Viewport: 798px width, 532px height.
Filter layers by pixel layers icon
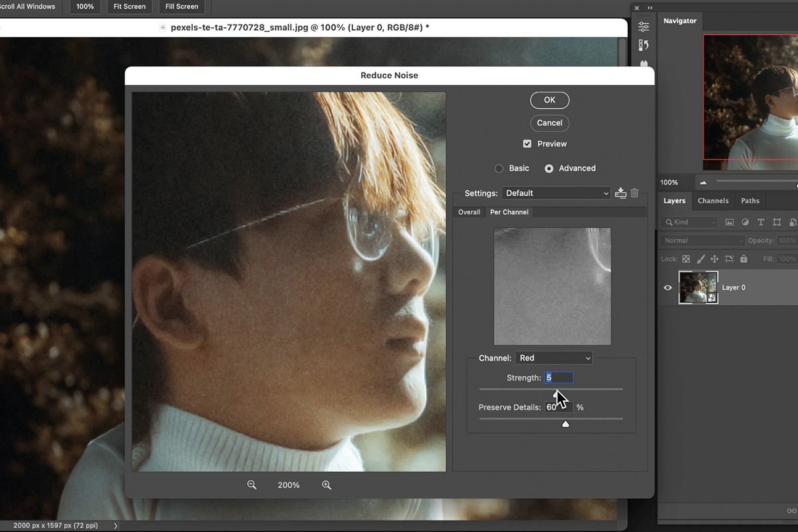coord(730,222)
